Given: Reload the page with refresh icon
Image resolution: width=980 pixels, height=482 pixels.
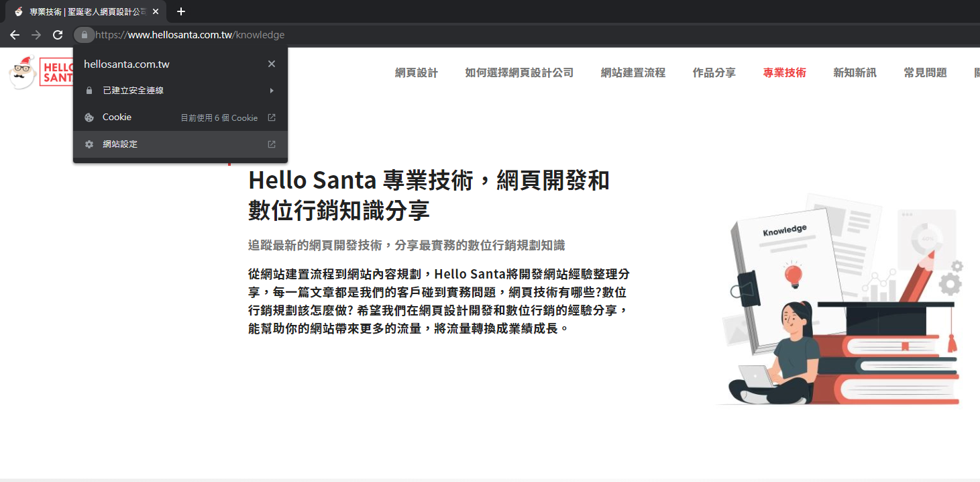Looking at the screenshot, I should 58,35.
